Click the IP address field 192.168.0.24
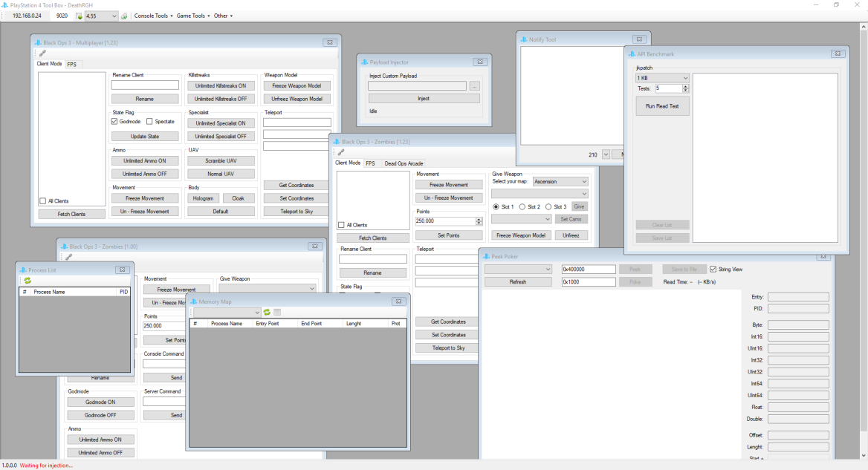868x470 pixels. [27, 16]
